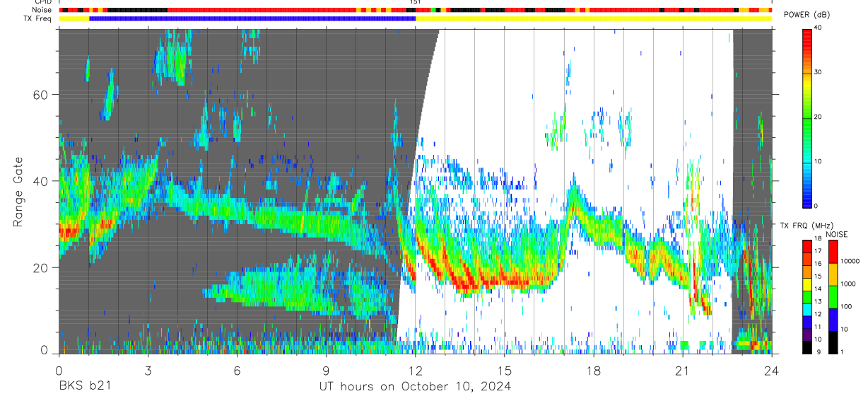This screenshot has width=868, height=401.
Task: Click the 21 tick on the UT hours axis
Action: 683,370
